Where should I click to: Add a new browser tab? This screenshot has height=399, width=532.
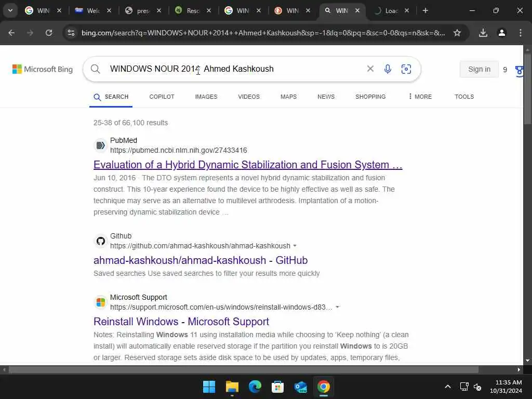click(x=425, y=10)
